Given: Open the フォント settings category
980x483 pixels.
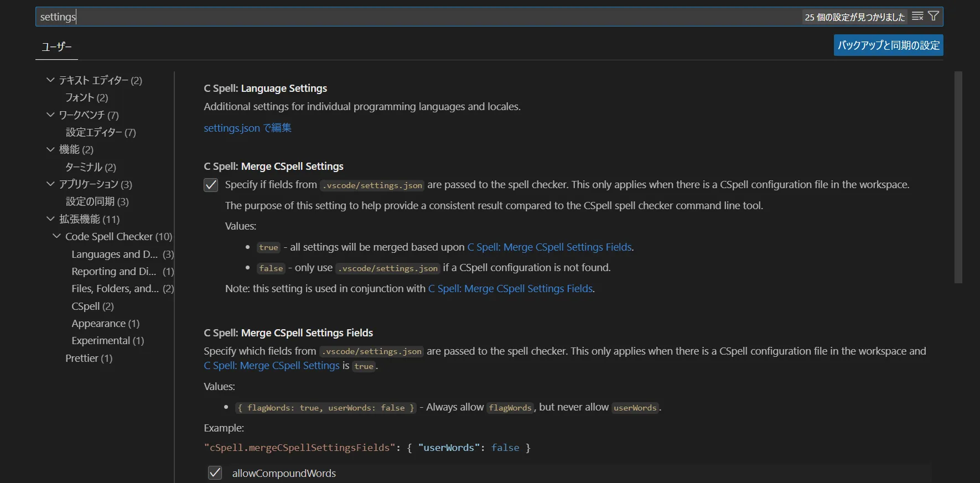Looking at the screenshot, I should point(86,97).
